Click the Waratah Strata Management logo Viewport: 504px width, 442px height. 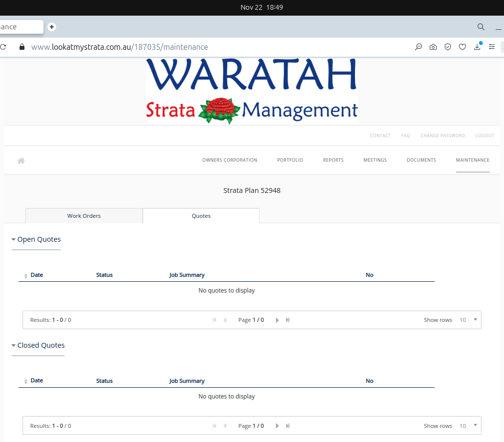(x=252, y=91)
